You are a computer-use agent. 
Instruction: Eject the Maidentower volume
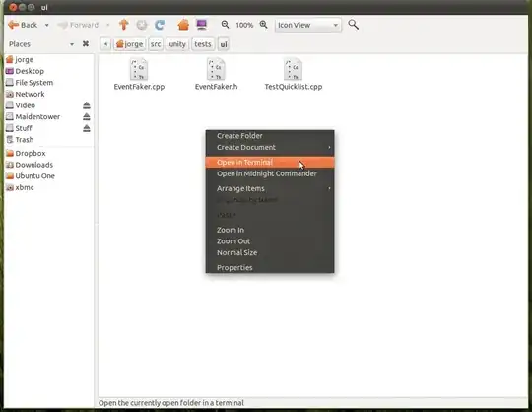click(x=87, y=117)
